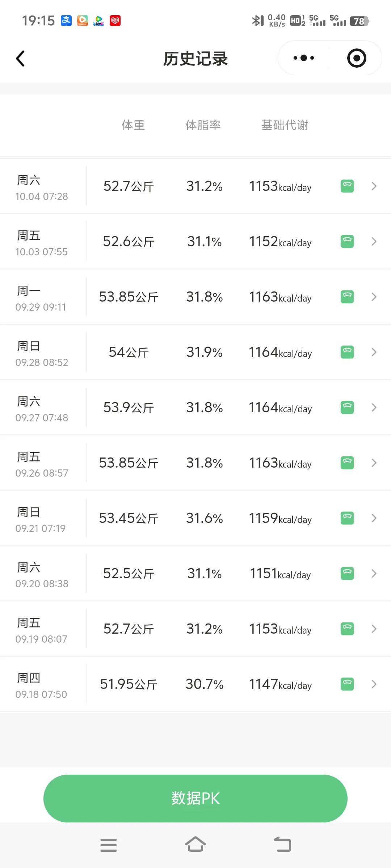Viewport: 391px width, 868px height.
Task: Go back using the top-left arrow
Action: 20,58
